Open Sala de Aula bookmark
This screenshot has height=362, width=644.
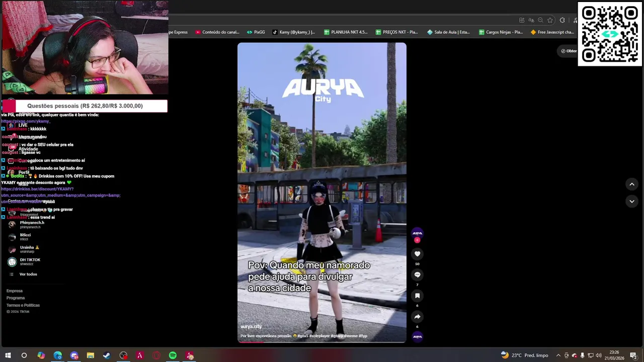pyautogui.click(x=448, y=32)
